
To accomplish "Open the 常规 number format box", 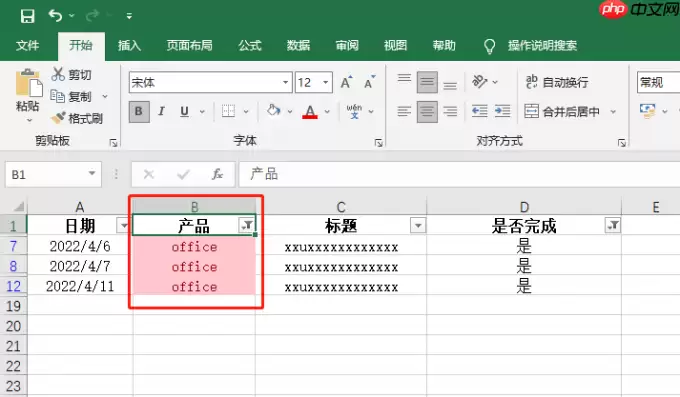I will point(658,82).
